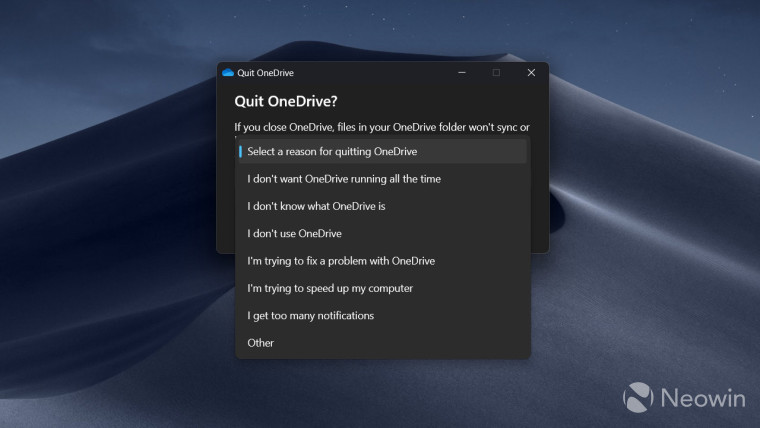Minimize the Quit OneDrive window

(x=462, y=73)
